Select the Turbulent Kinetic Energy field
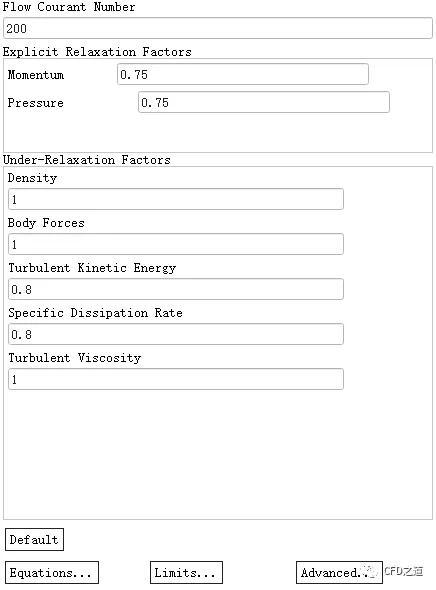The width and height of the screenshot is (436, 590). tap(176, 289)
